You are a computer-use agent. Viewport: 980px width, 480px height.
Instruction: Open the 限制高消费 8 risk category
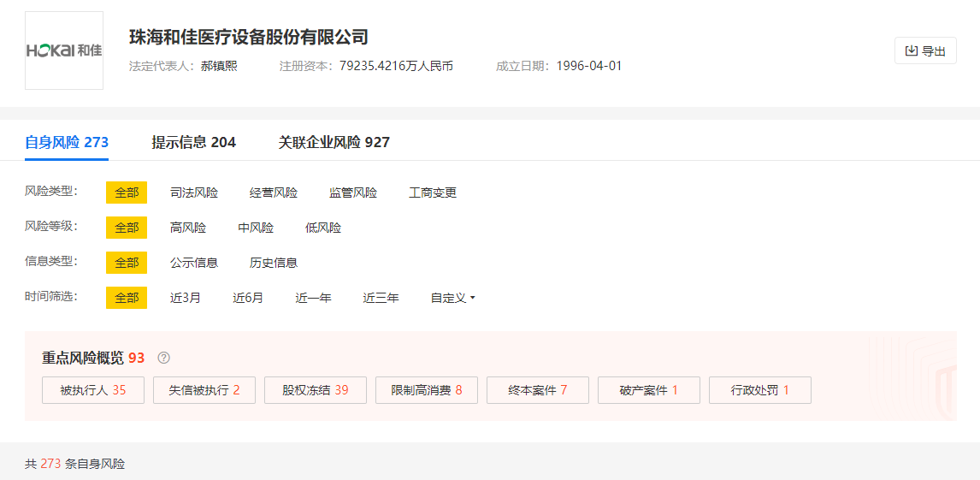click(x=427, y=390)
